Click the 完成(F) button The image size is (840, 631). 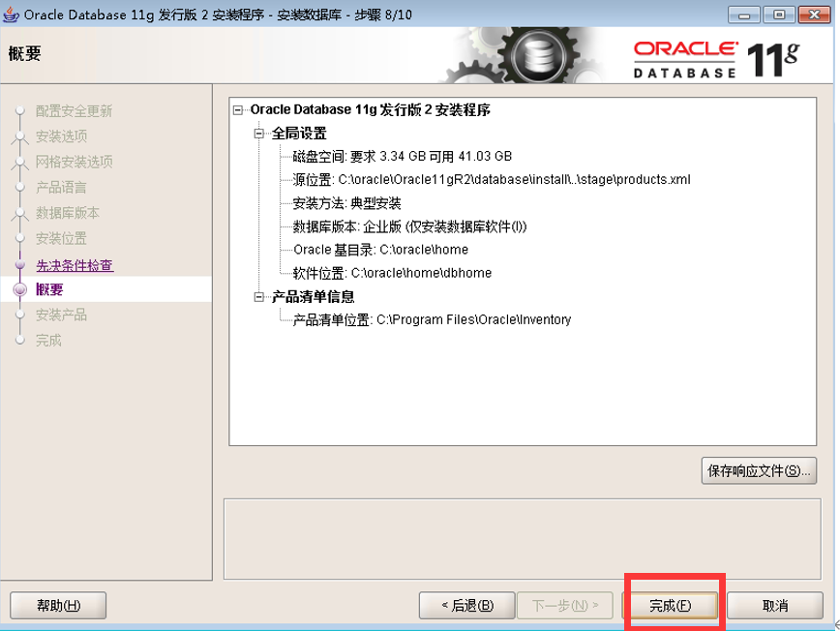pyautogui.click(x=671, y=606)
